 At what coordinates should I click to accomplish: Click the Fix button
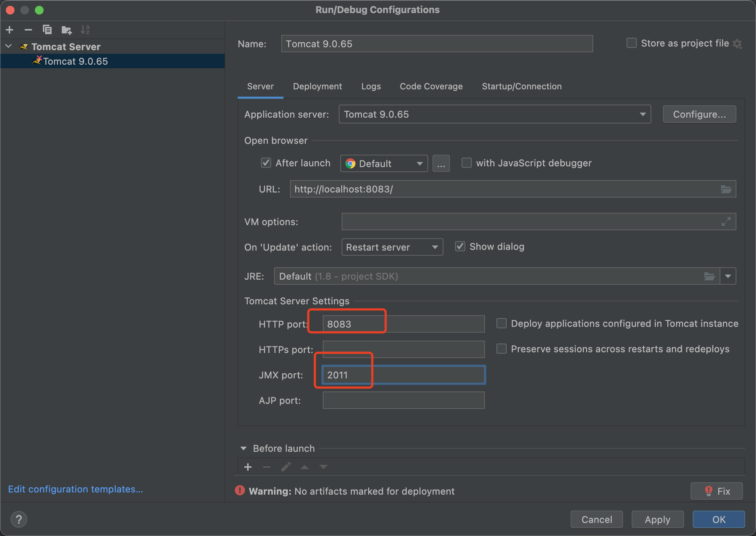click(x=716, y=491)
